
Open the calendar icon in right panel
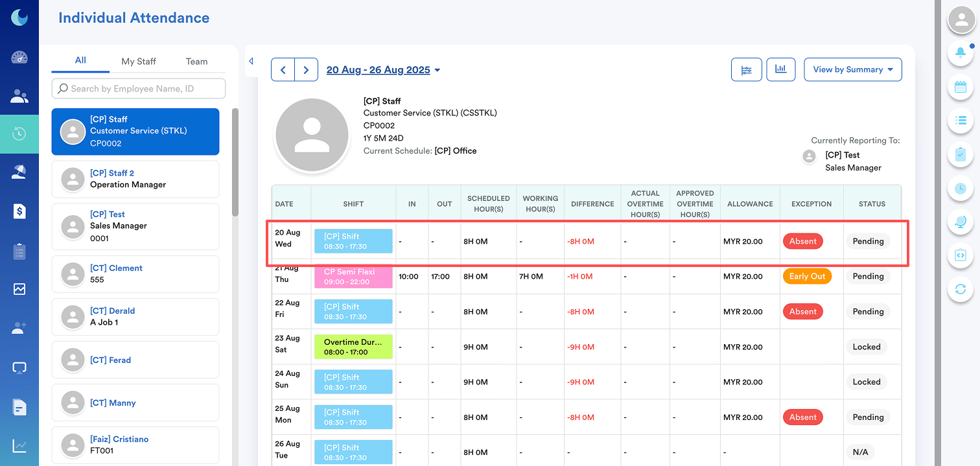pos(961,86)
